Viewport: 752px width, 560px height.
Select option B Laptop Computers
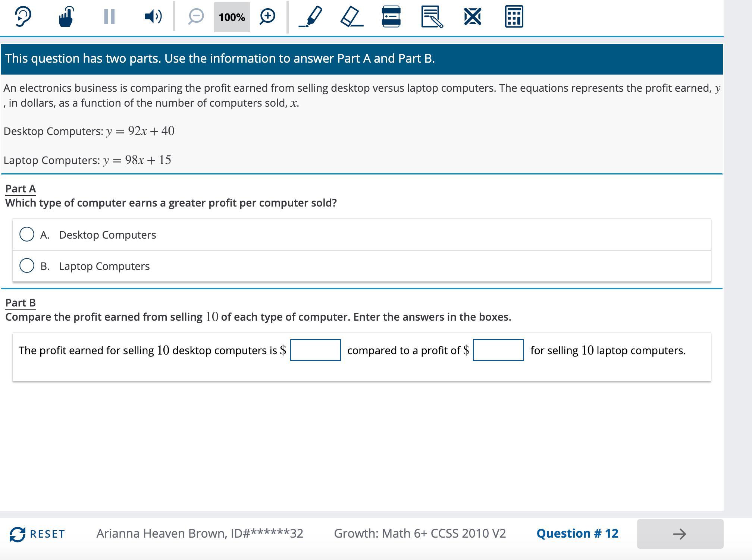pos(27,266)
